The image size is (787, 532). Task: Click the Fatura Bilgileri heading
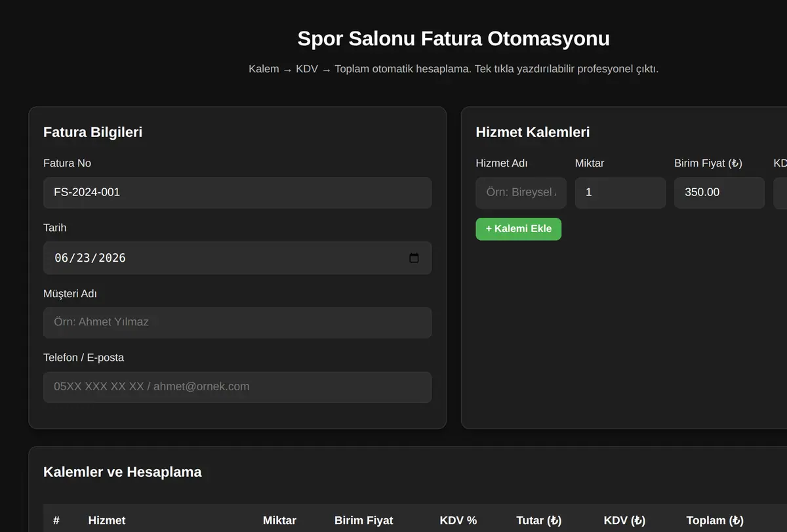(92, 132)
